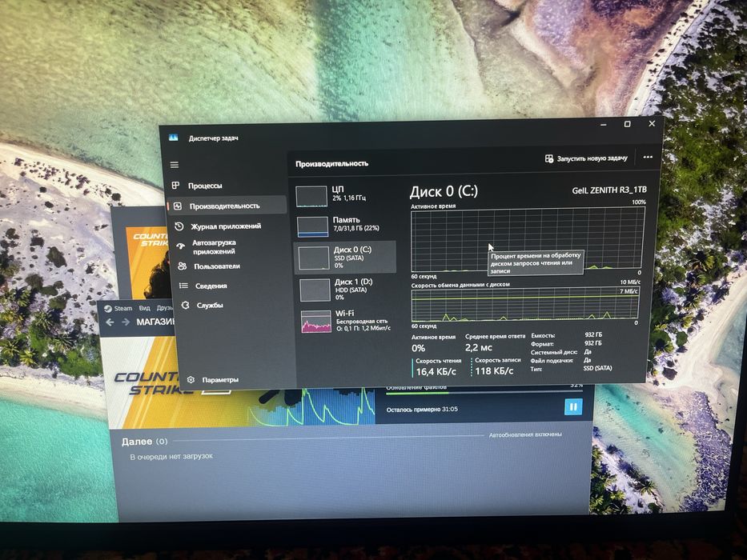Open Журнал приложений in the sidebar
The height and width of the screenshot is (560, 747).
227,226
